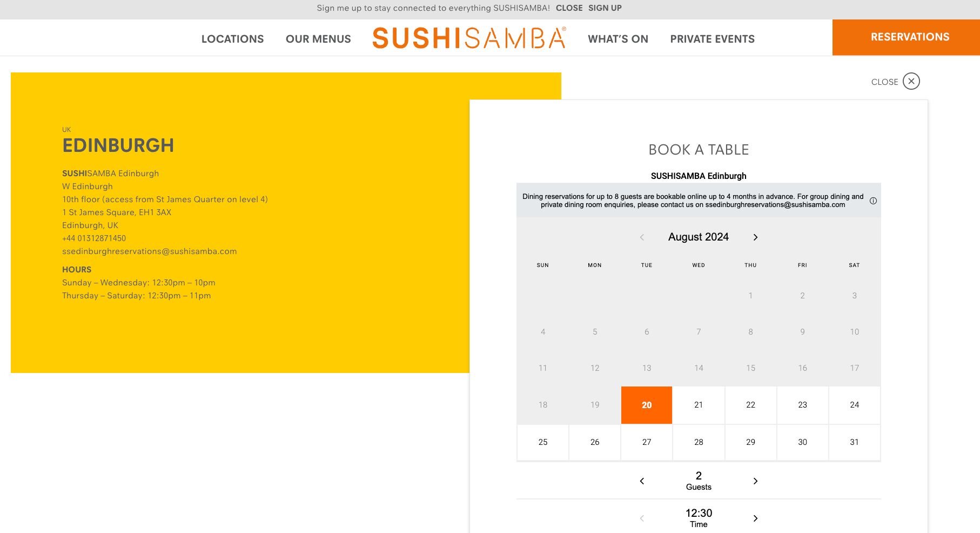The width and height of the screenshot is (980, 533).
Task: Select August 20 on the calendar
Action: tap(647, 405)
